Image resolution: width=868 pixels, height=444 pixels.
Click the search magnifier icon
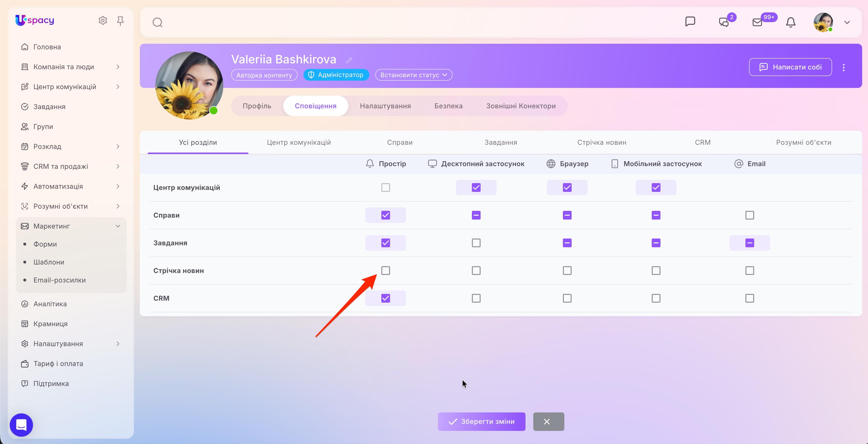pyautogui.click(x=157, y=23)
